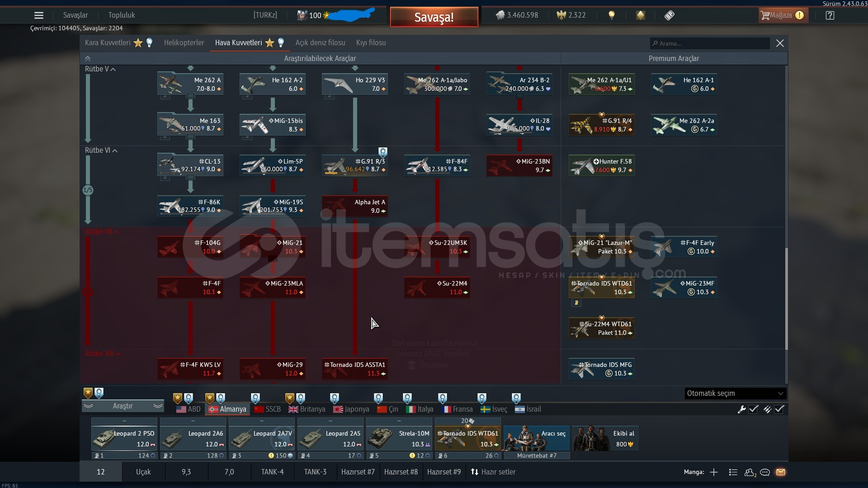Open the chat bubble icon
The width and height of the screenshot is (868, 488).
tap(765, 472)
